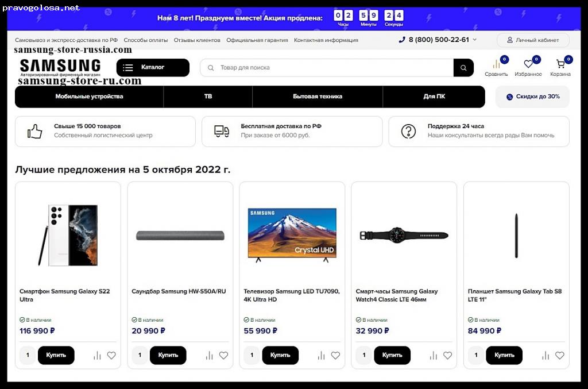Click Купить for the Samsung soundbar
This screenshot has width=588, height=389.
coord(168,355)
